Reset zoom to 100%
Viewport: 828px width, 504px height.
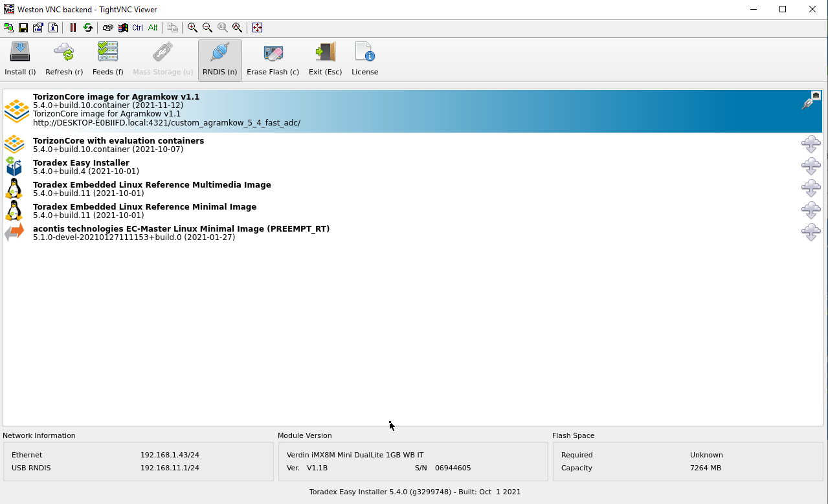point(222,28)
